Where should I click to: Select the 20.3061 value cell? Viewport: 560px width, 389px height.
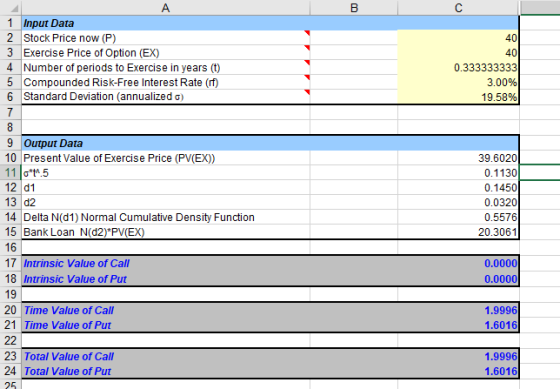[458, 232]
